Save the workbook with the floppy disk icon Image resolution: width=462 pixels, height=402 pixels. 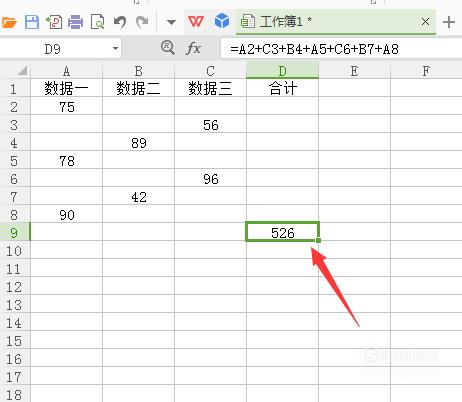point(32,22)
